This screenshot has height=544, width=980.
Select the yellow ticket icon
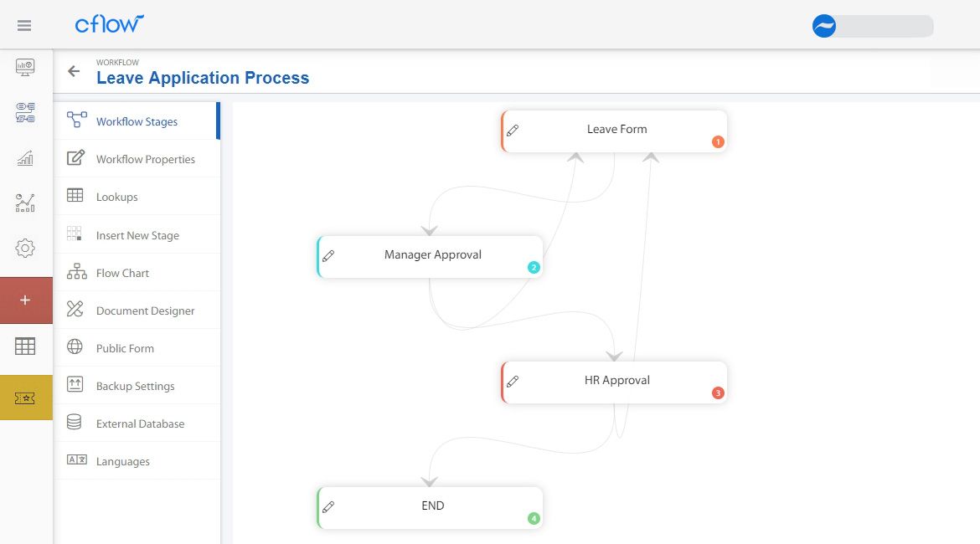click(25, 397)
